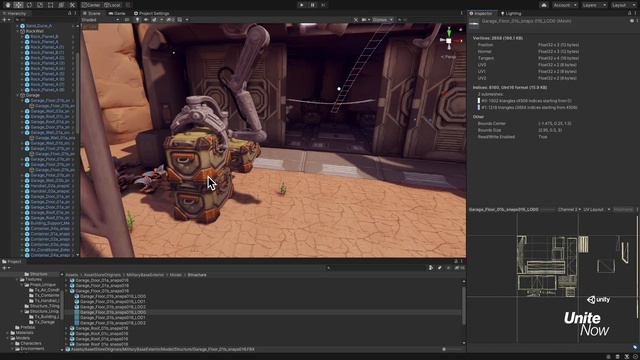Select RockWall group in Hierarchy
The width and height of the screenshot is (640, 360).
pyautogui.click(x=34, y=31)
